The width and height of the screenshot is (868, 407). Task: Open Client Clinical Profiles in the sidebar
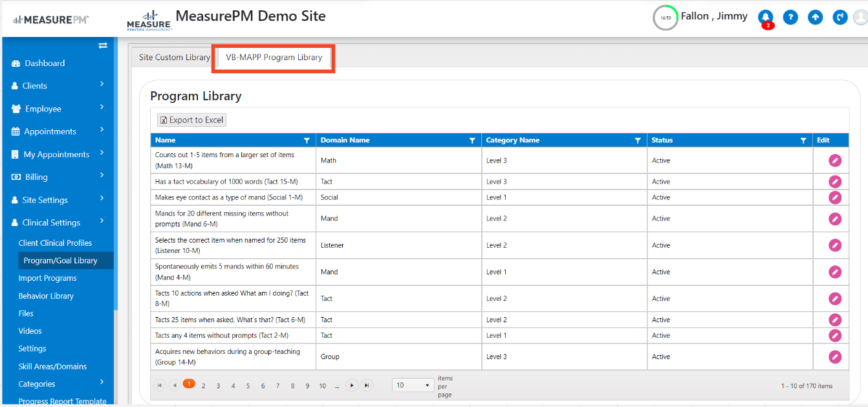pos(55,243)
